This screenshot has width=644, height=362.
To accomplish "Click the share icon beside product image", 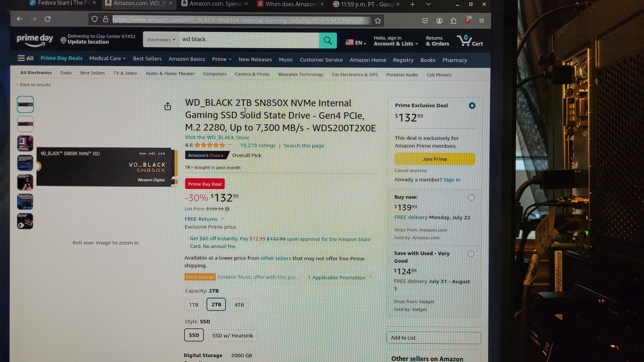I will point(168,106).
